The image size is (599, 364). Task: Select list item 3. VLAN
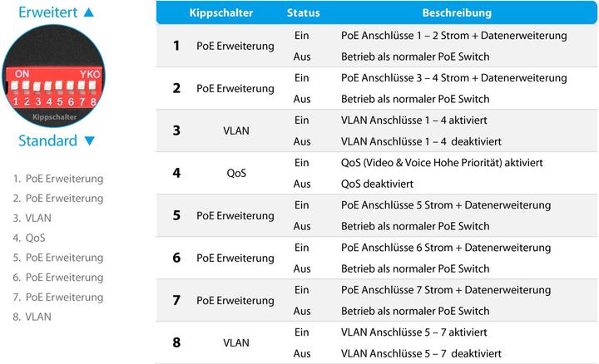tap(32, 218)
